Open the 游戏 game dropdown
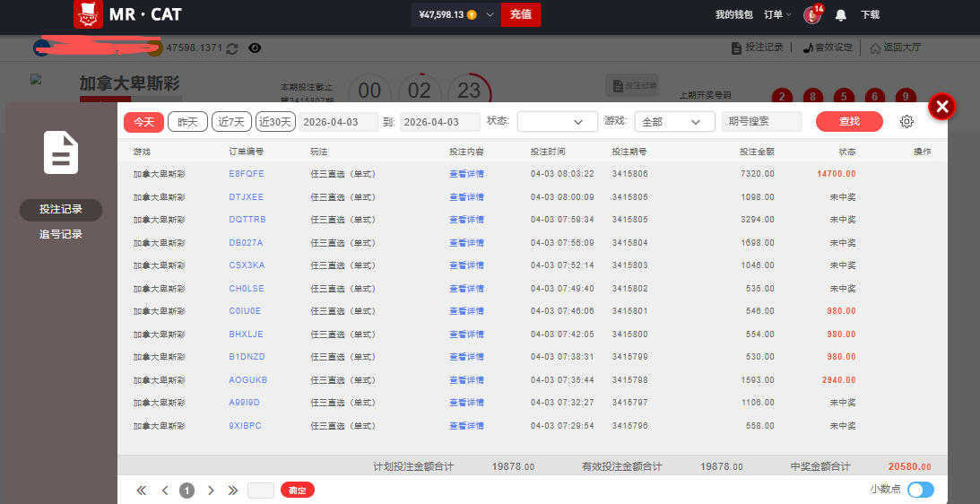Screen dimensions: 980x504 [x=674, y=122]
